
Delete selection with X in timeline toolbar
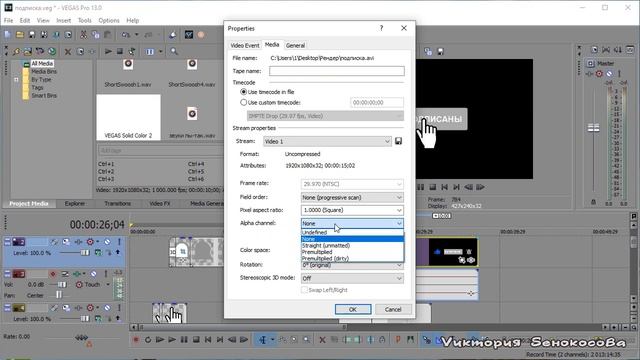click(x=322, y=340)
